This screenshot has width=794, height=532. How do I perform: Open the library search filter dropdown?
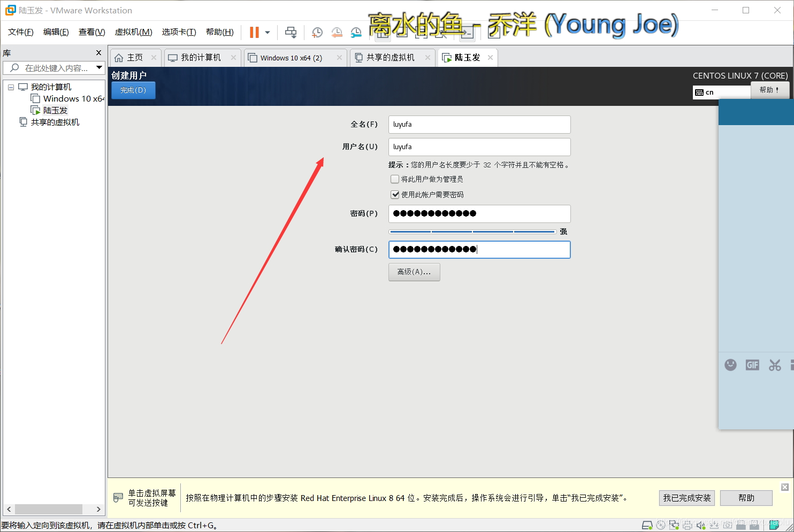(99, 67)
